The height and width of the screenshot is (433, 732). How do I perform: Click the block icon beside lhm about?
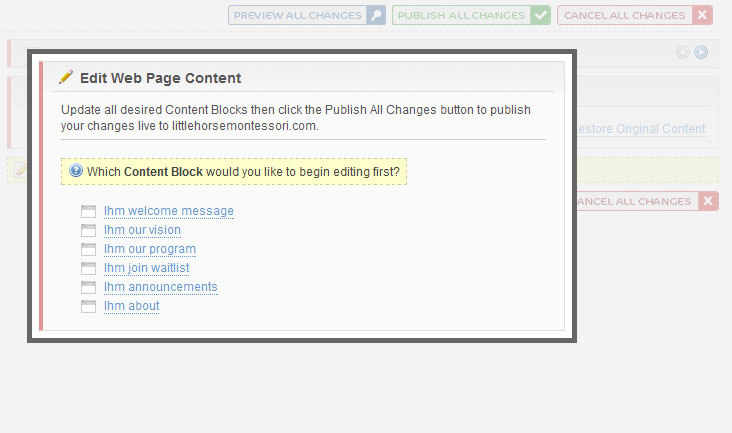coord(88,307)
